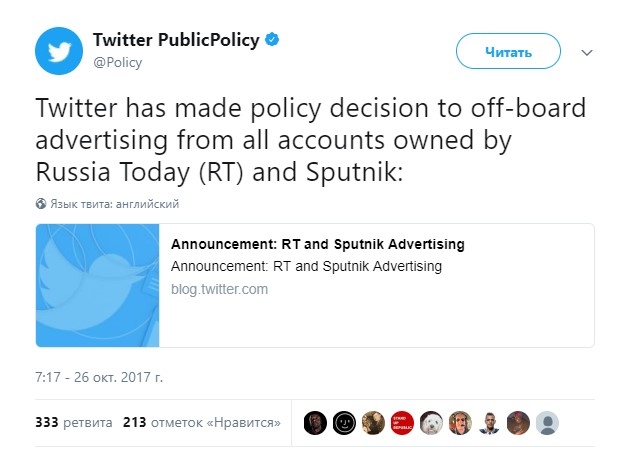Open the smiley face liker avatar
Image resolution: width=633 pixels, height=454 pixels.
point(344,422)
